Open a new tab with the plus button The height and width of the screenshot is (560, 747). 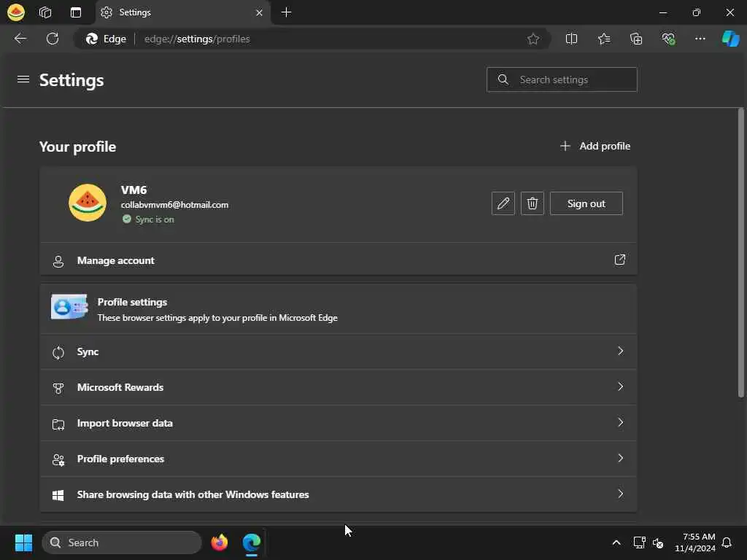286,12
